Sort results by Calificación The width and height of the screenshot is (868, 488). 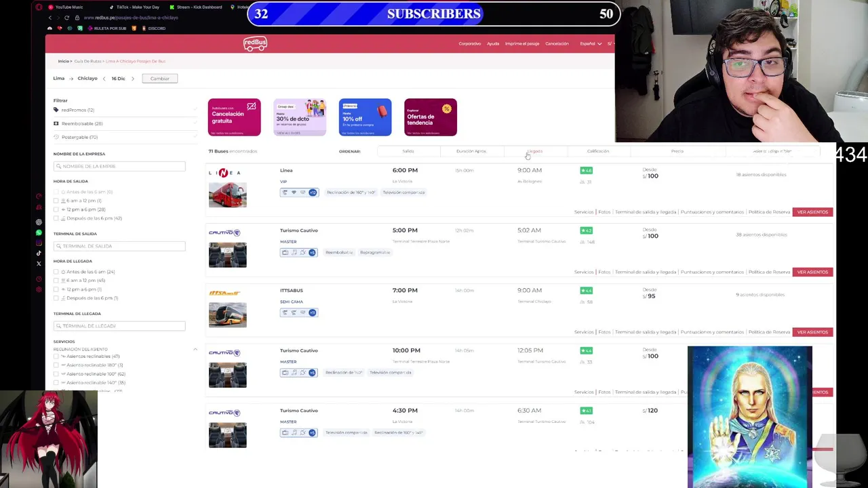coord(598,151)
